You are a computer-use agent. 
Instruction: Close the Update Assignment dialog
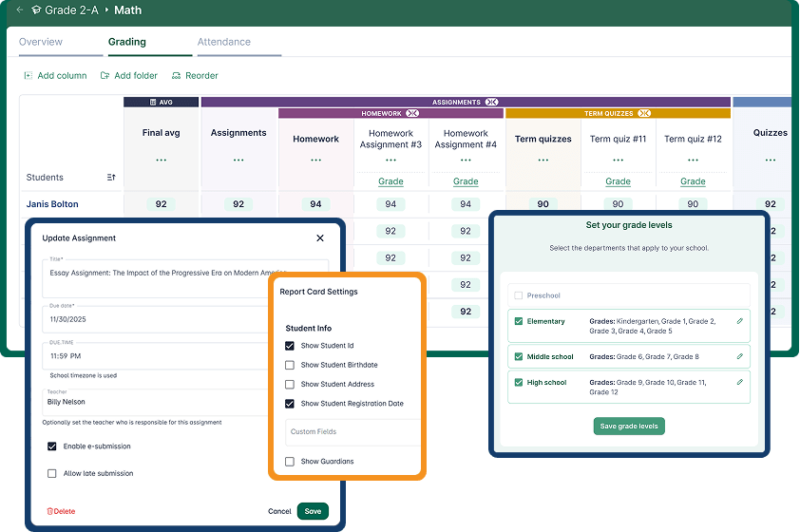point(319,238)
